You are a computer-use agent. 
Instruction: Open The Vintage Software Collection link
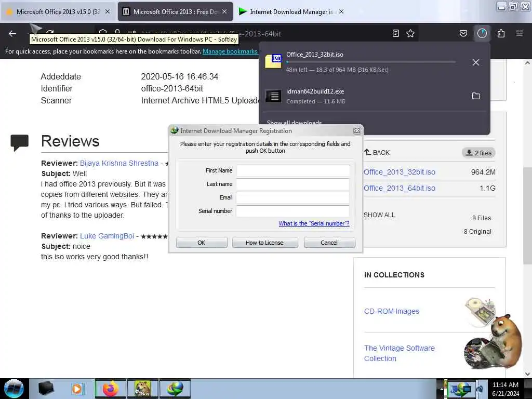(x=400, y=353)
